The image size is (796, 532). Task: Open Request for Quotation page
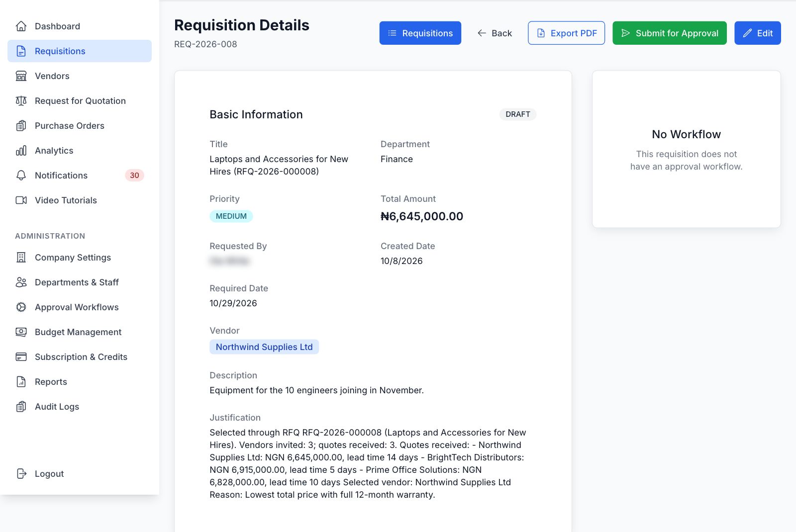coord(80,101)
